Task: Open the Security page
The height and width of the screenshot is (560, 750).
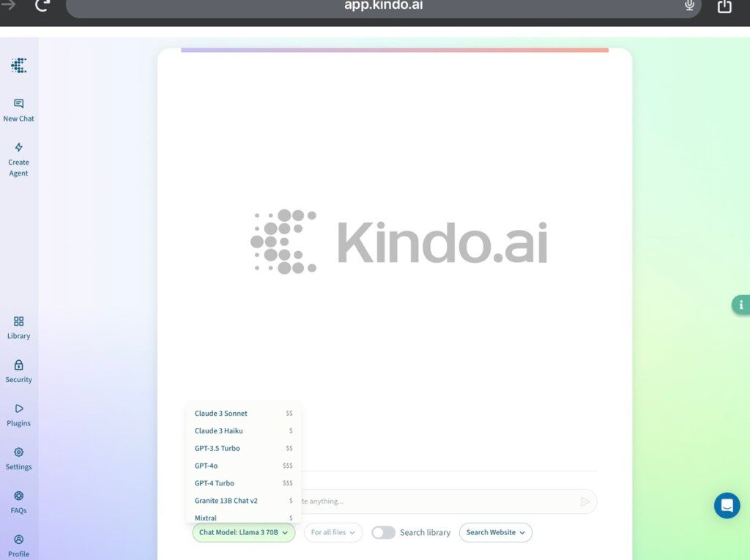Action: coord(18,372)
